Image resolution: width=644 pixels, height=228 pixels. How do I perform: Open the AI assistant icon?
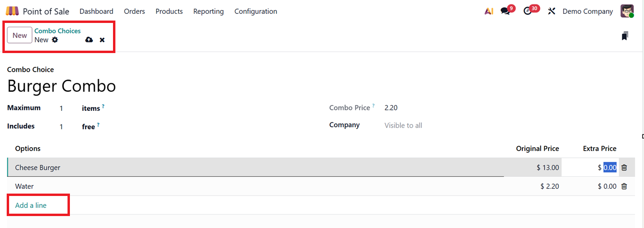489,11
